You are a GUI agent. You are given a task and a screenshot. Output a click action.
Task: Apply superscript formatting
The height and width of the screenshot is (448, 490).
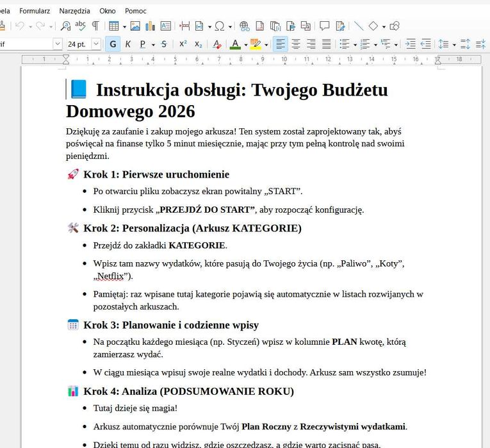pos(183,44)
